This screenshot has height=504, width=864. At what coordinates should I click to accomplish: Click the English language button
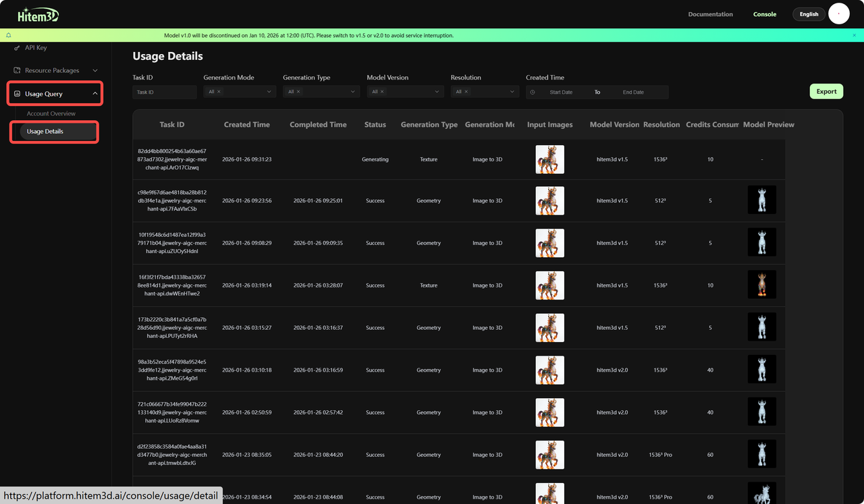point(809,14)
